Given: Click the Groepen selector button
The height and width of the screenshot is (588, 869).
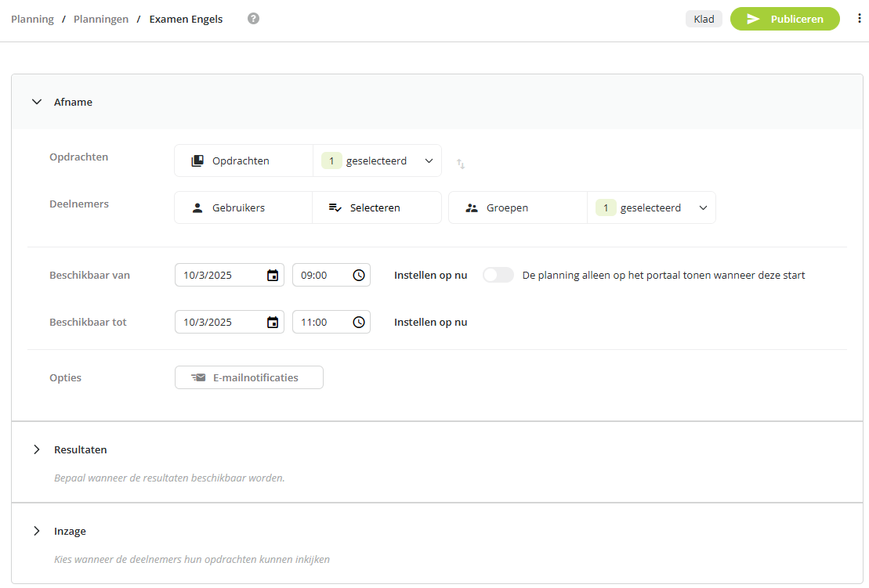Looking at the screenshot, I should coord(518,207).
